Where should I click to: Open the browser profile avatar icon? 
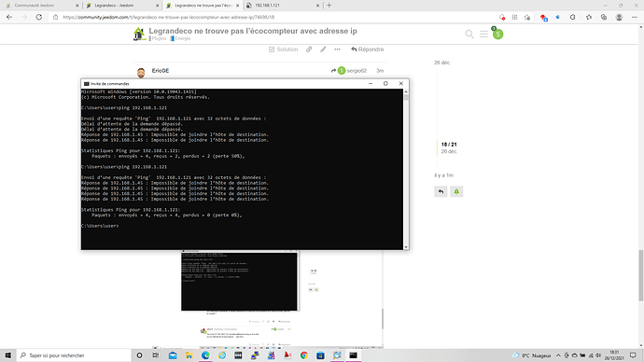pos(619,17)
